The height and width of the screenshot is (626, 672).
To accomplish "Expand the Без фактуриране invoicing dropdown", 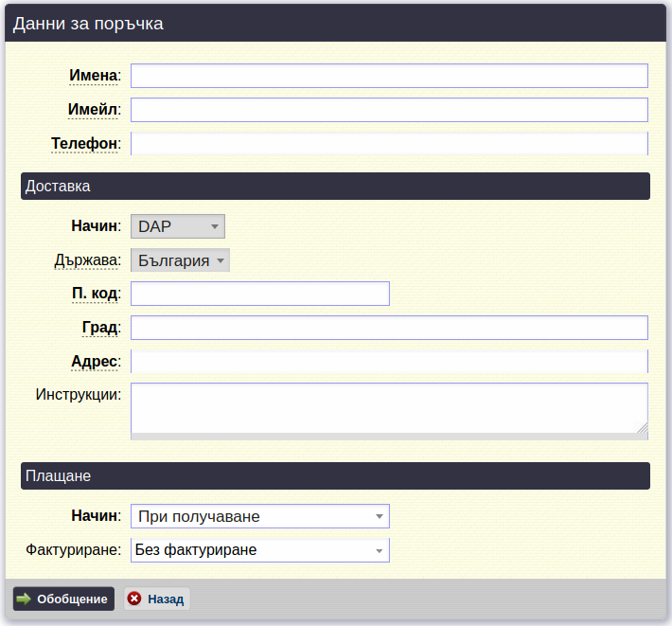I will tap(260, 550).
